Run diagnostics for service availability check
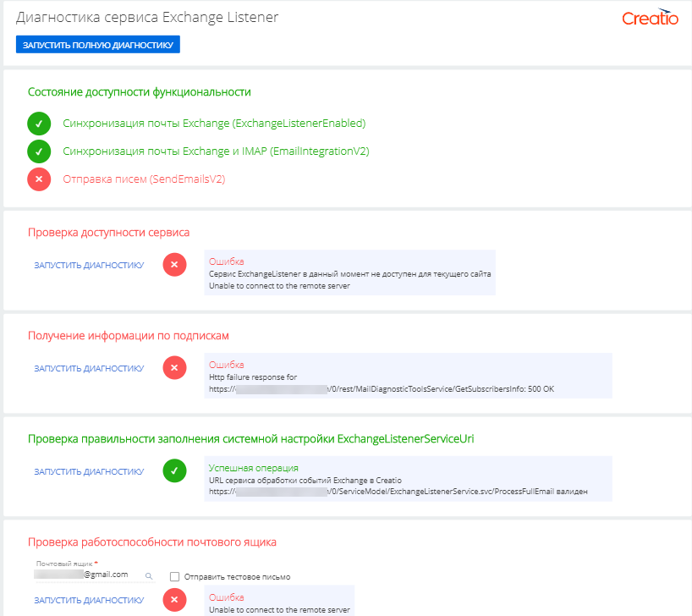The height and width of the screenshot is (616, 692). click(x=89, y=266)
